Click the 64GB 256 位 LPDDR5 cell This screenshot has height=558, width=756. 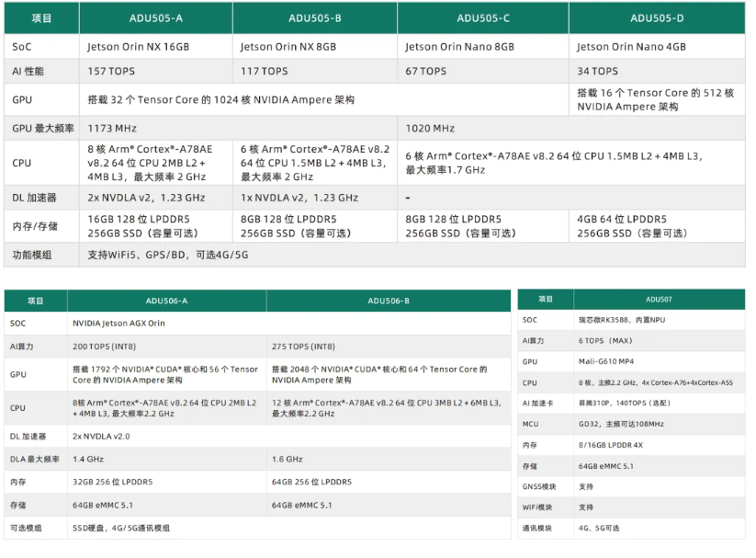coord(389,482)
